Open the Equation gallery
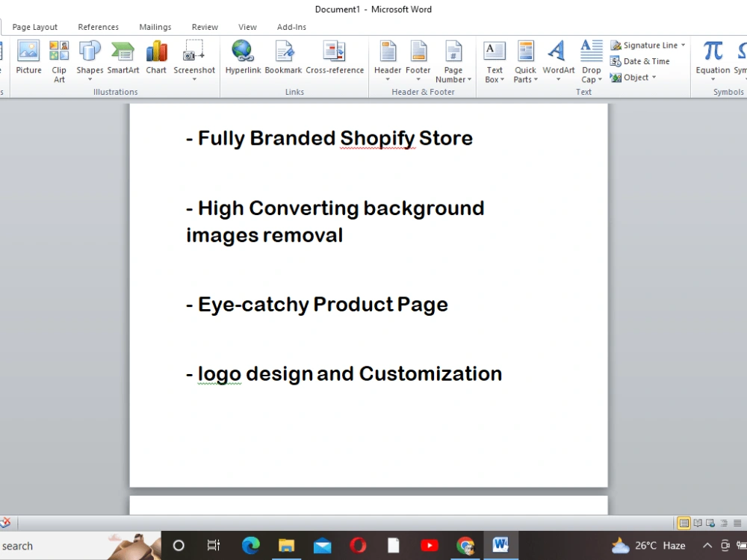This screenshot has height=560, width=747. point(713,61)
